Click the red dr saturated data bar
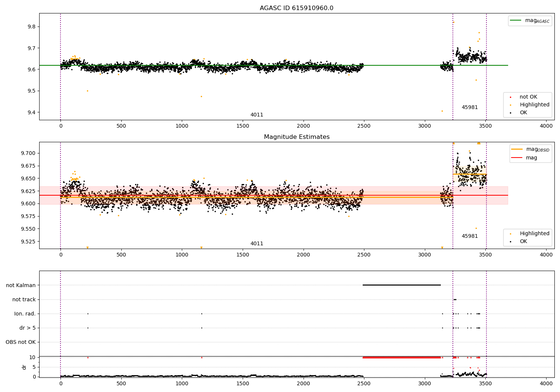Viewport: 560px width, 392px height. 402,358
